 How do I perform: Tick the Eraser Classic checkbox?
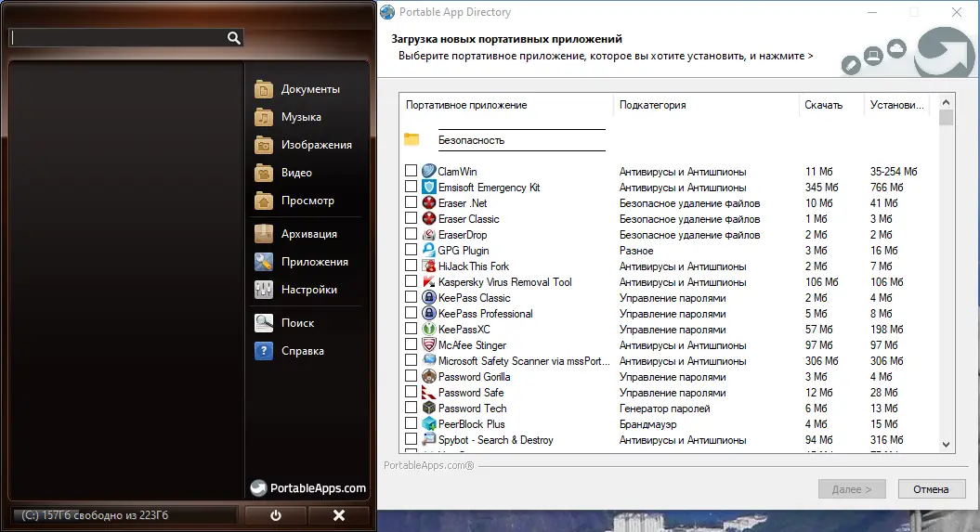411,218
